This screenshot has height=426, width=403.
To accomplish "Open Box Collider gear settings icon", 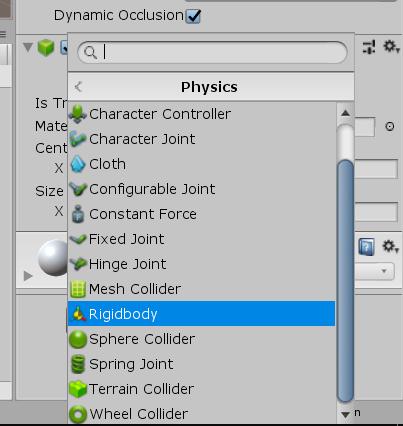I will (x=391, y=47).
